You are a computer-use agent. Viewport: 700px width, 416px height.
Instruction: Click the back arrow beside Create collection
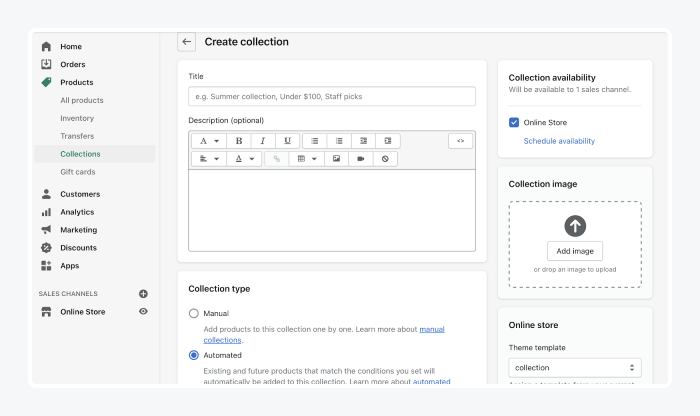[x=187, y=42]
